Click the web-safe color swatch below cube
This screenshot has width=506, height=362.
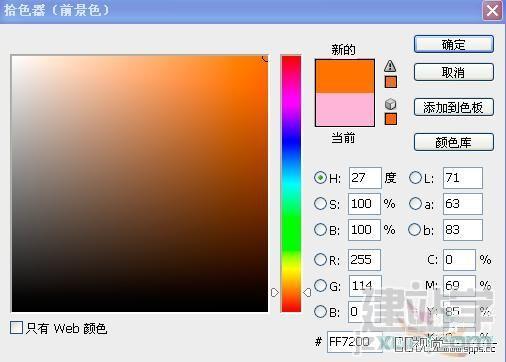click(391, 119)
